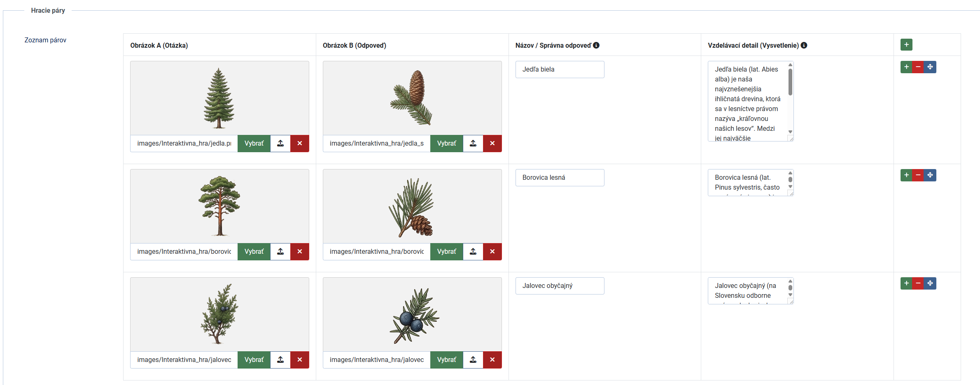Viewport: 980px width, 385px height.
Task: Click Vybrať for Borovica lesná image A
Action: tap(254, 252)
